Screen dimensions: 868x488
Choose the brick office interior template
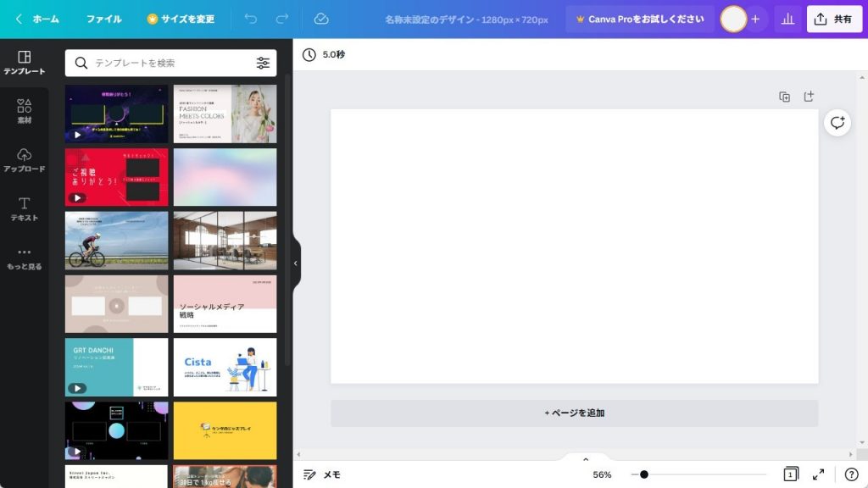click(x=225, y=241)
